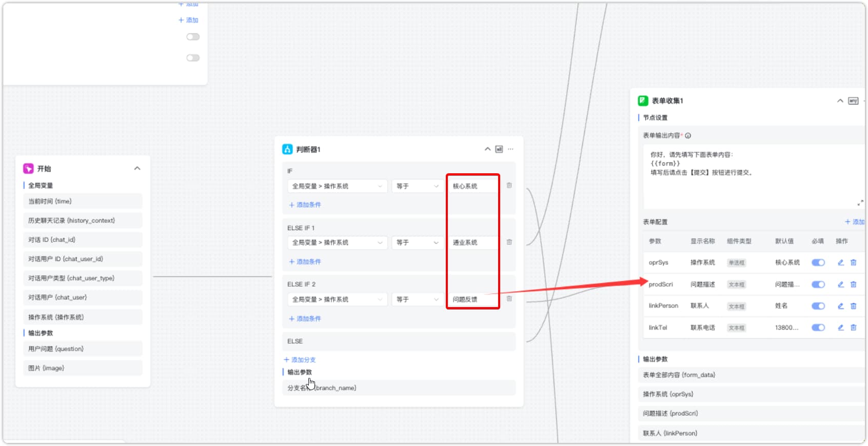Click 添加条件 under the IF block
The image size is (868, 446).
coord(305,205)
